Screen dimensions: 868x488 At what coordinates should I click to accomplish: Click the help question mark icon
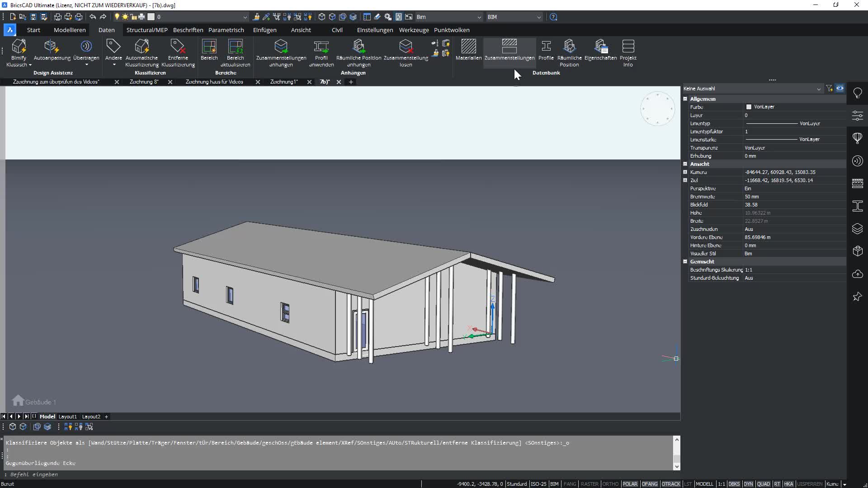pos(553,17)
